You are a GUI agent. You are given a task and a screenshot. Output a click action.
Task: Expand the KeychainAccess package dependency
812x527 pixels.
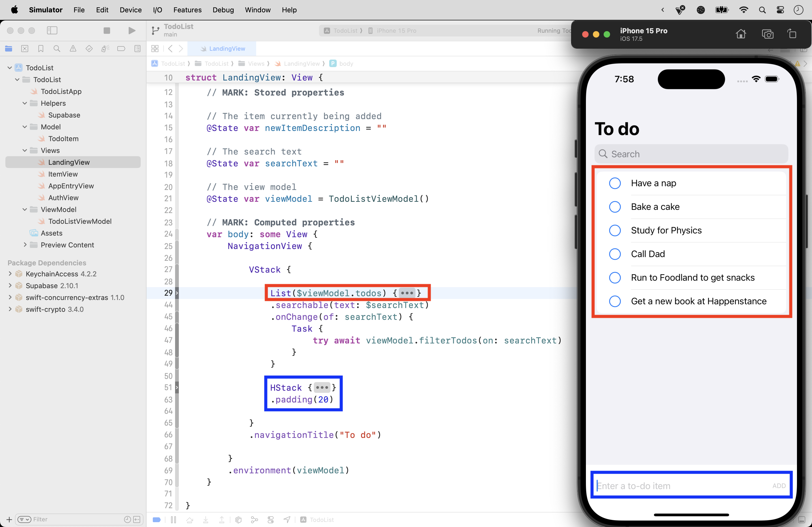pos(10,274)
